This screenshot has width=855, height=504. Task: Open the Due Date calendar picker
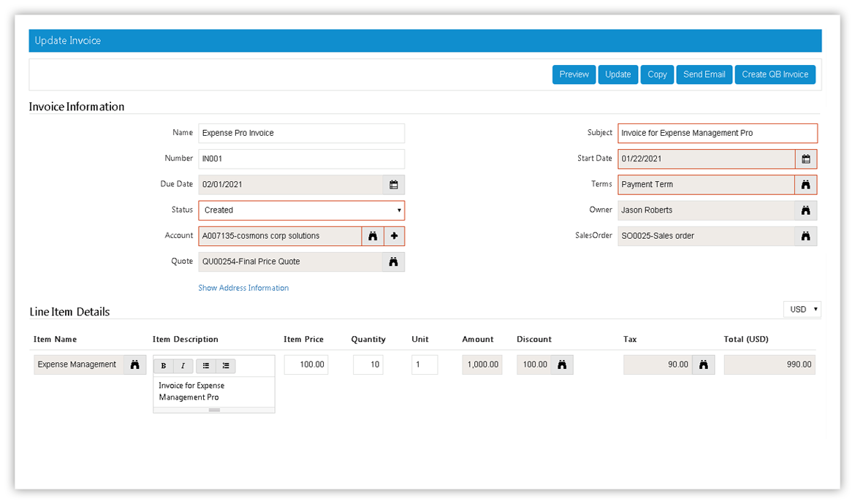pos(393,185)
